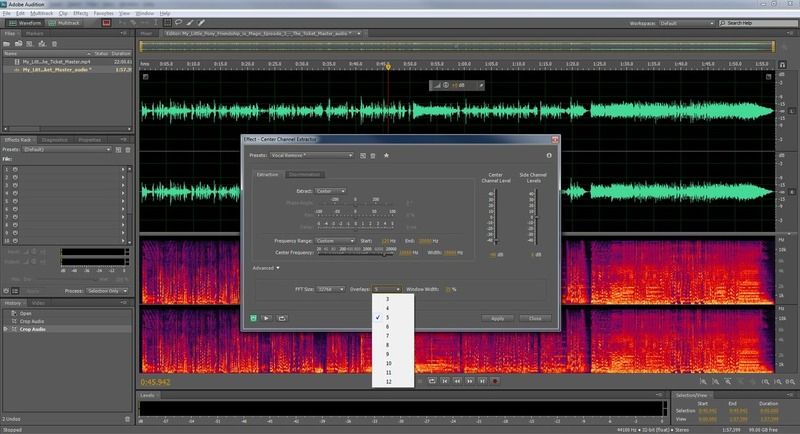The width and height of the screenshot is (800, 434).
Task: Select the Paintbrush Selection tool
Action: coord(190,23)
